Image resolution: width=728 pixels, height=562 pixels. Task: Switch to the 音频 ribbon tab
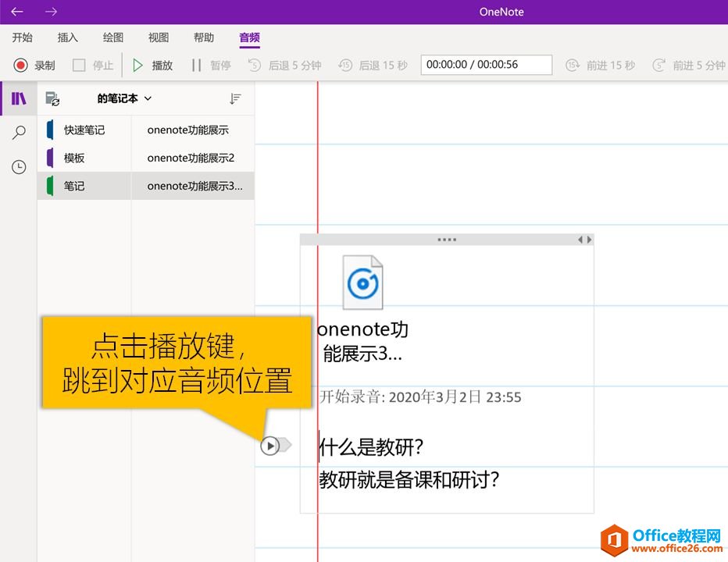pos(248,37)
